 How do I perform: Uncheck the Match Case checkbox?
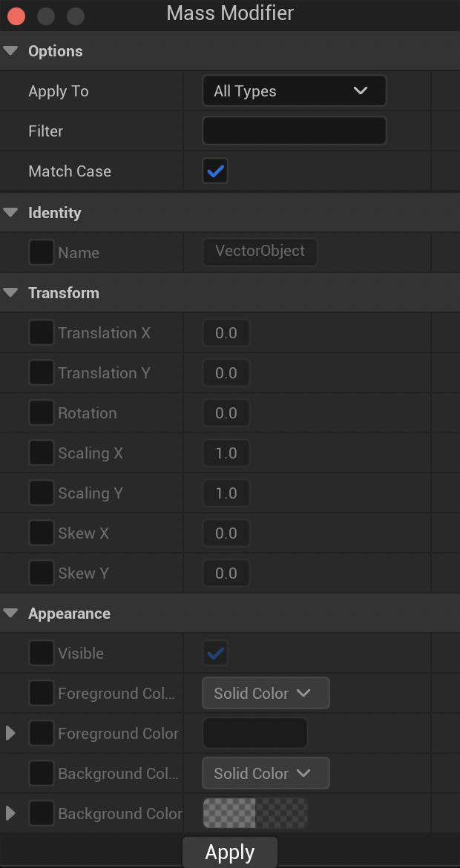click(215, 171)
